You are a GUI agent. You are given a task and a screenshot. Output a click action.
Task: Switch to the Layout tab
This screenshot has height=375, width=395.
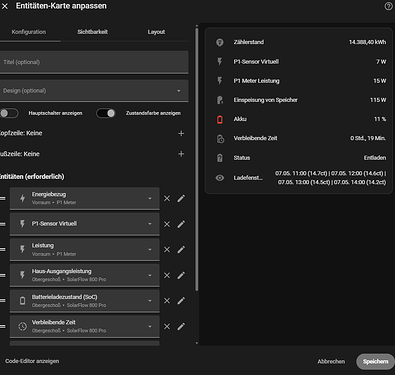[156, 32]
